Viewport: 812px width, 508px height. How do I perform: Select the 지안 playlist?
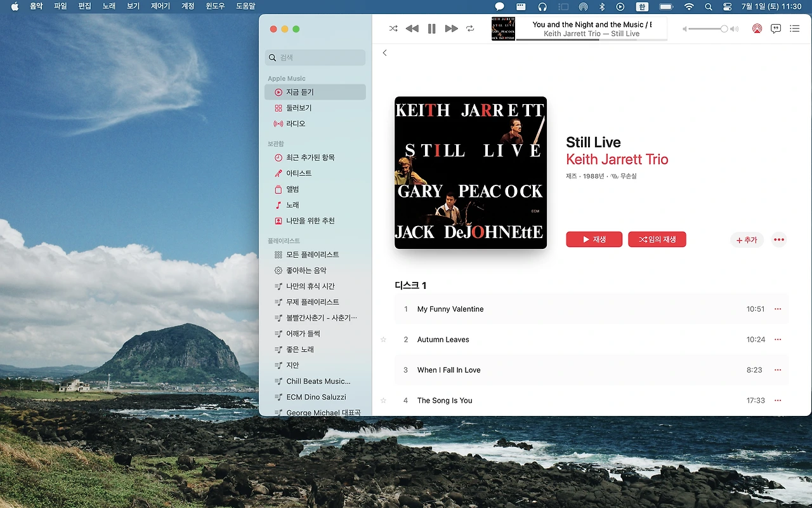tap(315, 366)
